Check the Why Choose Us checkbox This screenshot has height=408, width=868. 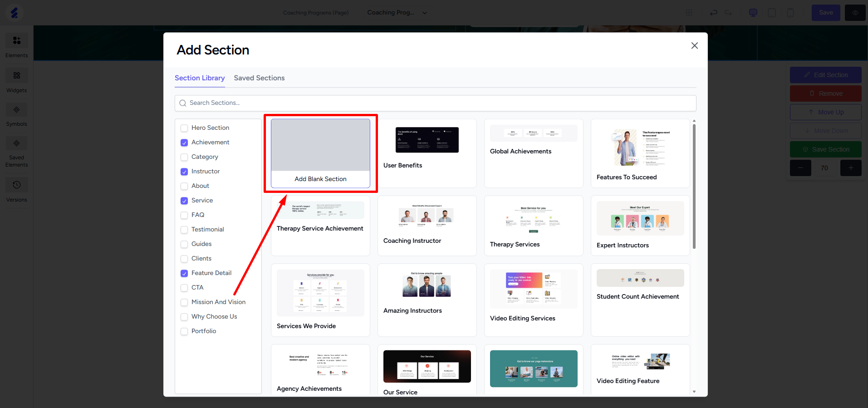(x=184, y=317)
